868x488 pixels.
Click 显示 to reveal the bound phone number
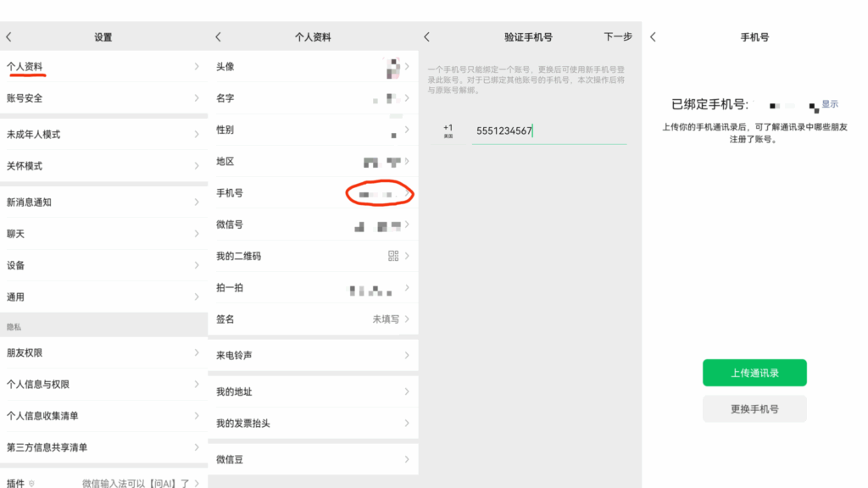[828, 104]
